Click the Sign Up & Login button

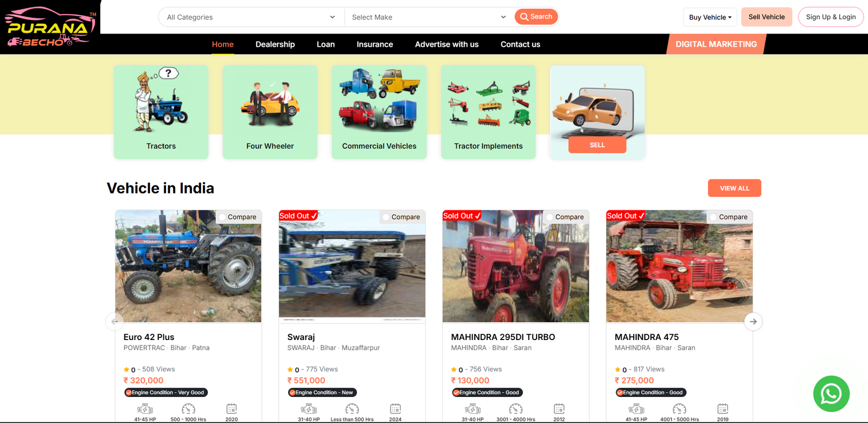[831, 17]
